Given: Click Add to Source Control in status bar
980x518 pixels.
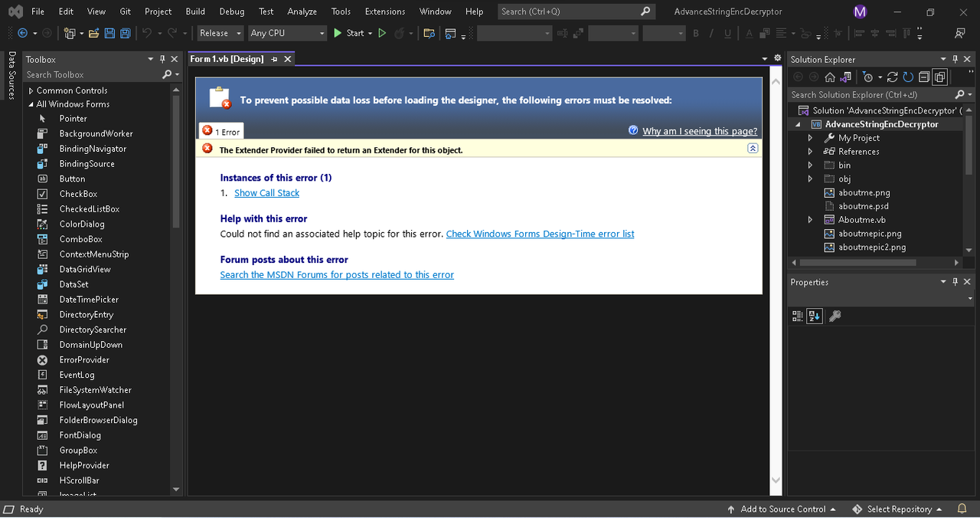Looking at the screenshot, I should pos(781,509).
